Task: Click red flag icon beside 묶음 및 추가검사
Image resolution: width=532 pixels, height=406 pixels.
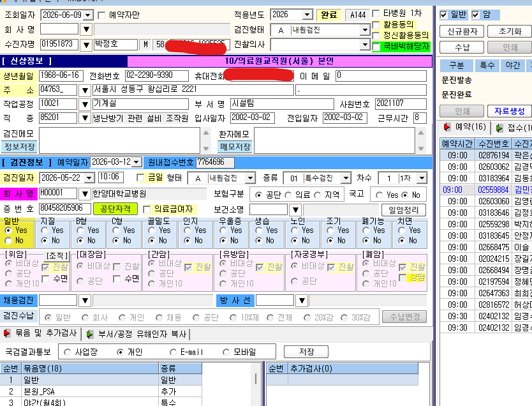Action: pyautogui.click(x=7, y=333)
